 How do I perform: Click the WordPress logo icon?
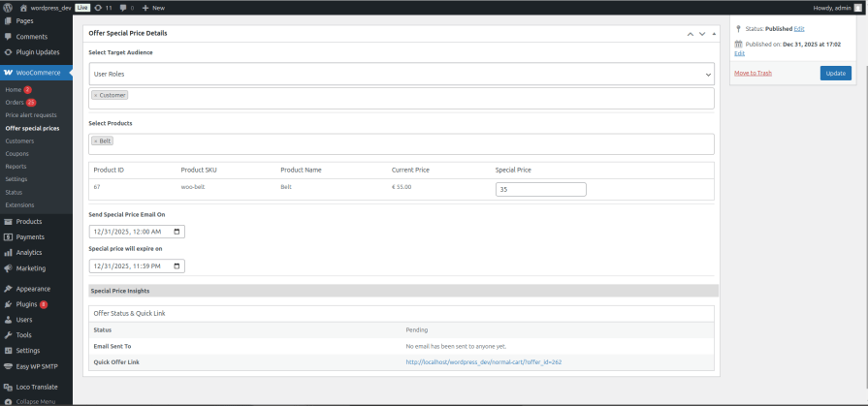pos(8,7)
